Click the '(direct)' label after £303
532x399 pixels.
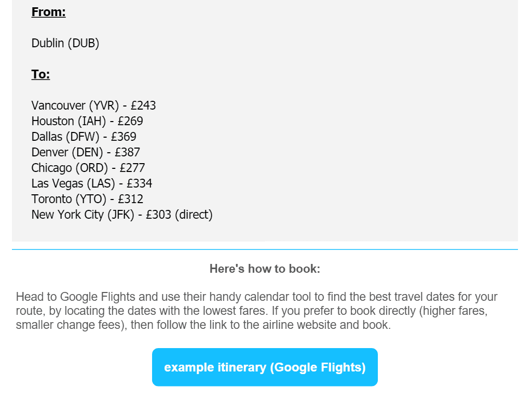194,215
